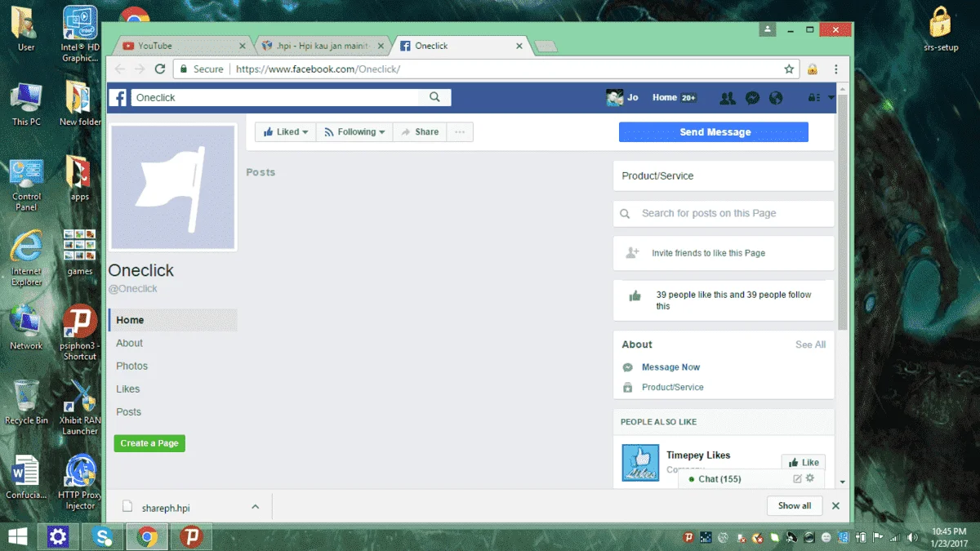Open chat settings gear icon
The width and height of the screenshot is (980, 551).
[810, 479]
